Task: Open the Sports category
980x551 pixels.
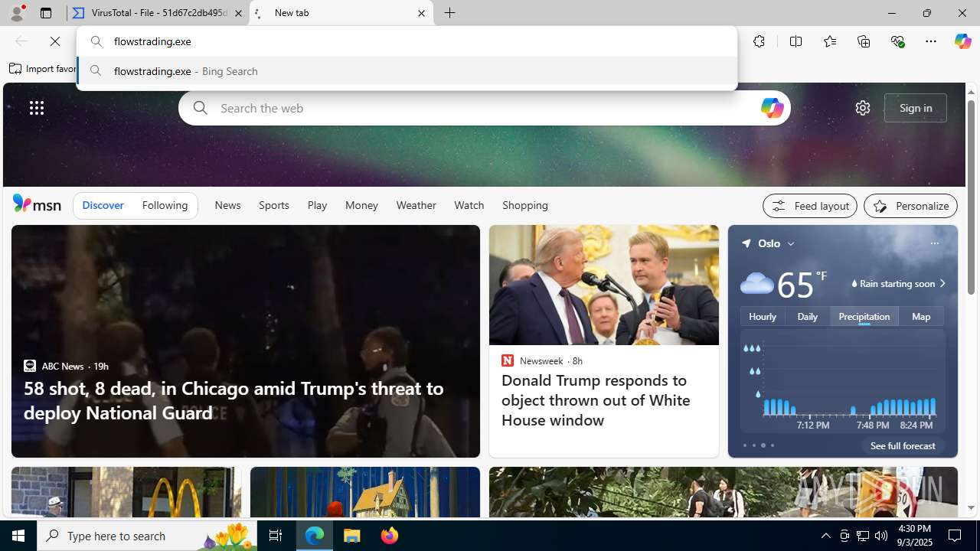Action: (273, 205)
